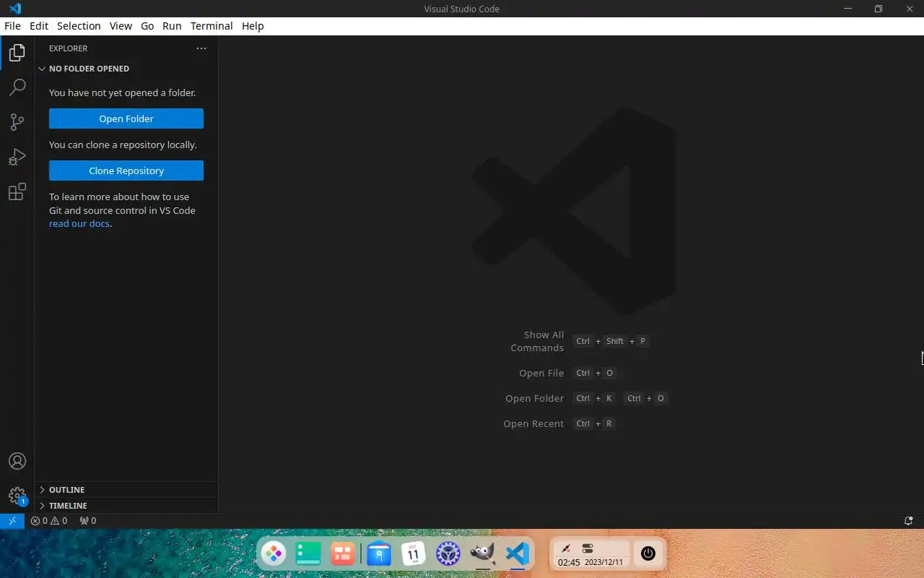Open the Extensions view

point(17,191)
